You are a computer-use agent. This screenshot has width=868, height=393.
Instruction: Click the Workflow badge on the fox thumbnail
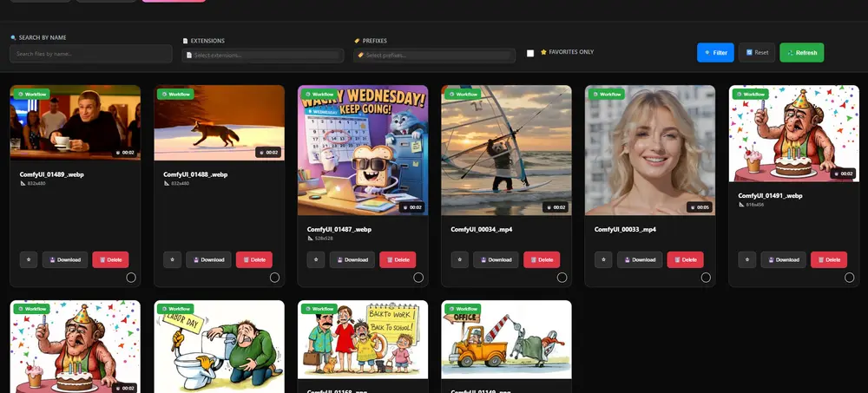pos(176,94)
